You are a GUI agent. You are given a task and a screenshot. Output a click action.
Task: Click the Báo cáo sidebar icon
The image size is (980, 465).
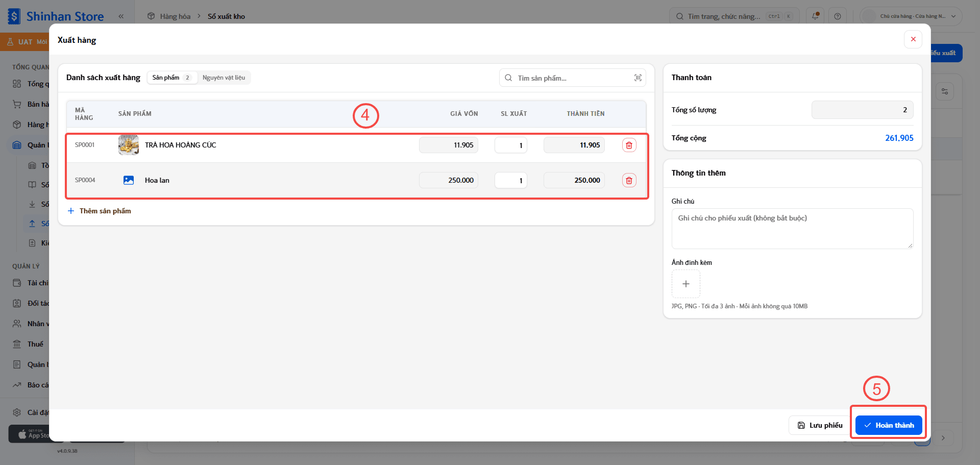(x=17, y=385)
